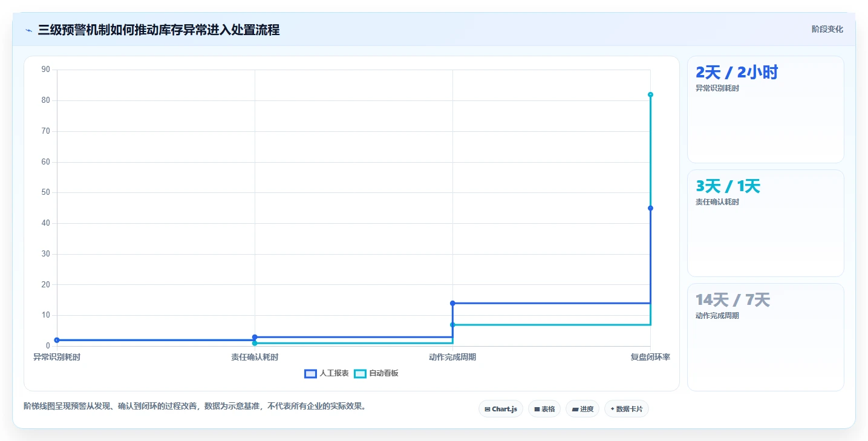Click y-axis value 50

[x=46, y=192]
